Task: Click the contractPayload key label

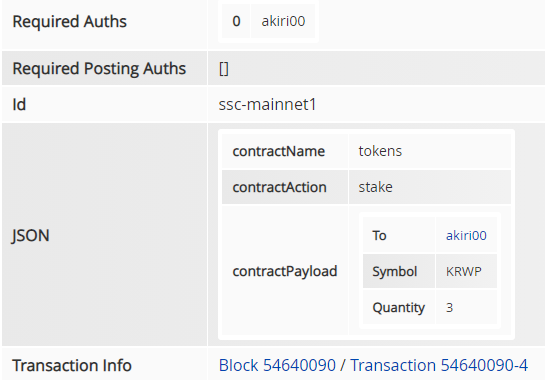Action: point(285,272)
